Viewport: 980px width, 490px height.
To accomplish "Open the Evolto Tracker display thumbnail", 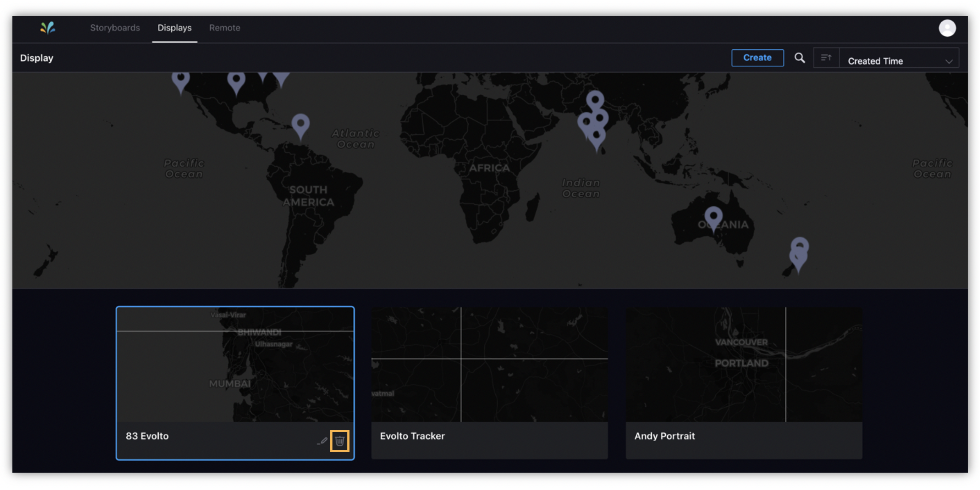I will [x=489, y=364].
